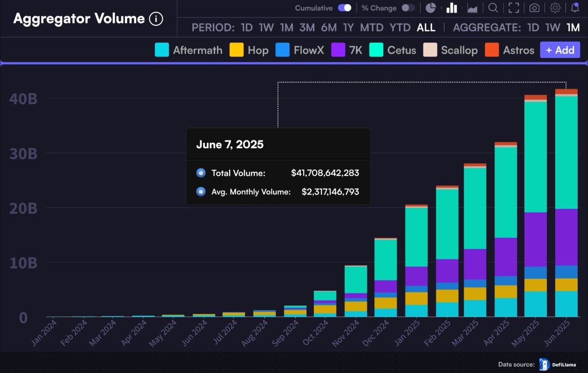Select the 1D aggregate interval
This screenshot has height=373, width=588.
pos(533,28)
